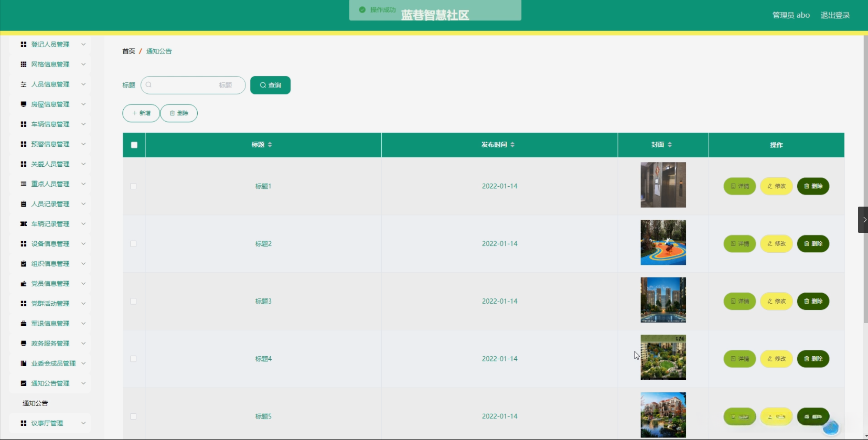868x440 pixels.
Task: Expand the 议事厅管理 chevron
Action: point(83,423)
